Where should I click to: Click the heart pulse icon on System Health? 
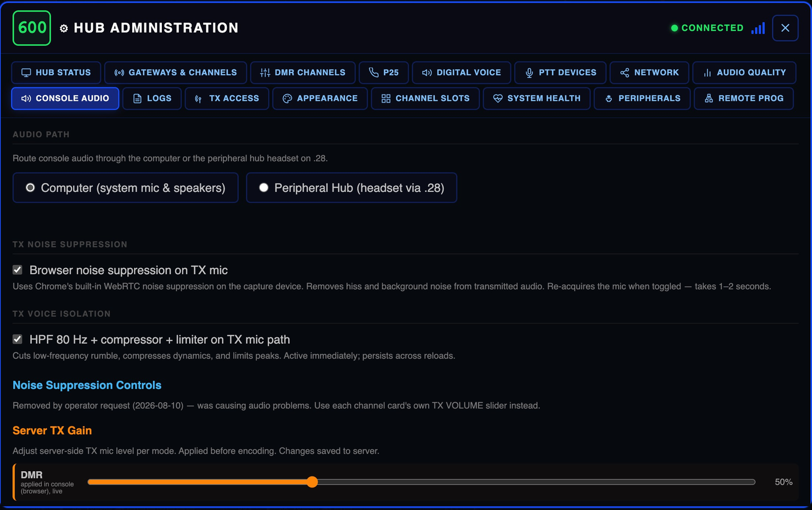pyautogui.click(x=498, y=99)
